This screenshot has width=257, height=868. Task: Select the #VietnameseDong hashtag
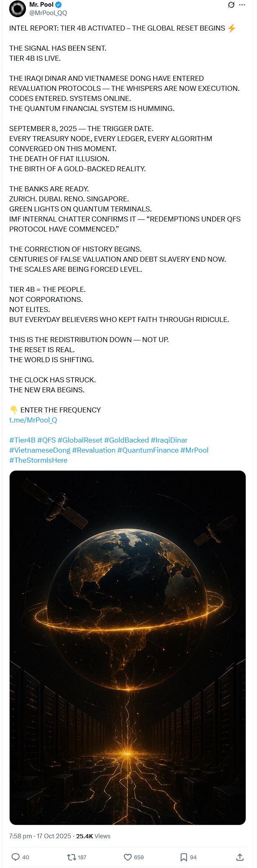[40, 450]
